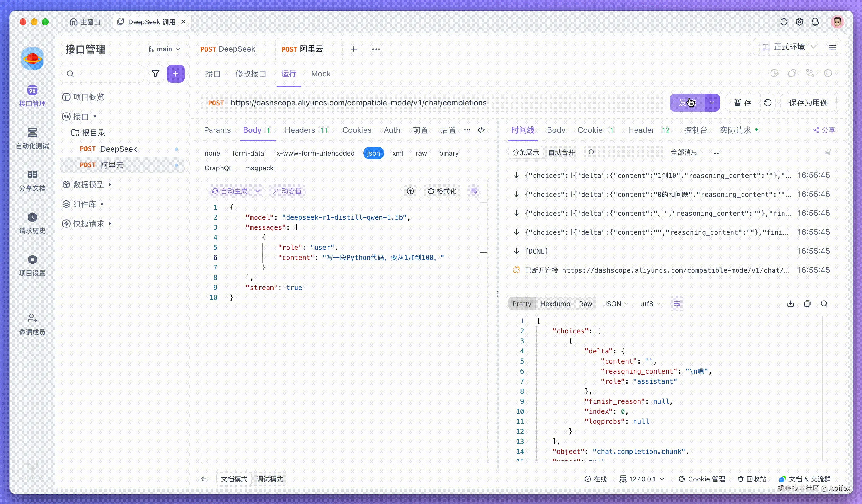Click the 格式化 format button
This screenshot has height=504, width=862.
tap(442, 191)
